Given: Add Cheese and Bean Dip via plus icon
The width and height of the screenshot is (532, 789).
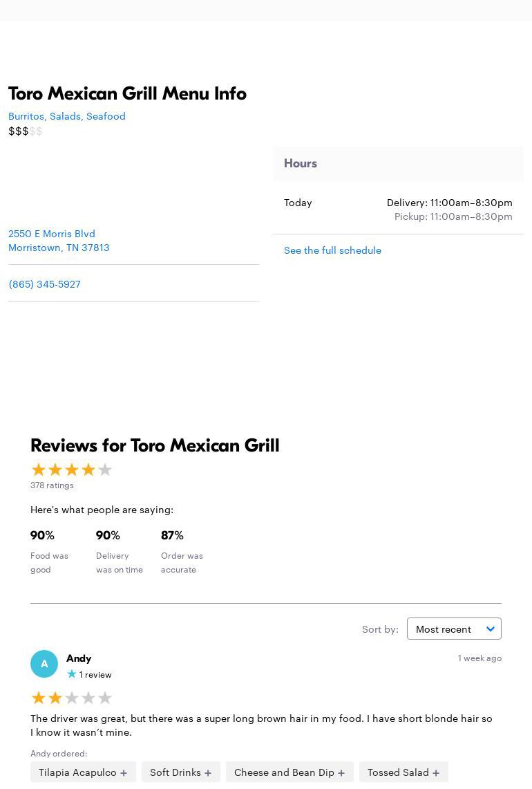Looking at the screenshot, I should pos(341,772).
